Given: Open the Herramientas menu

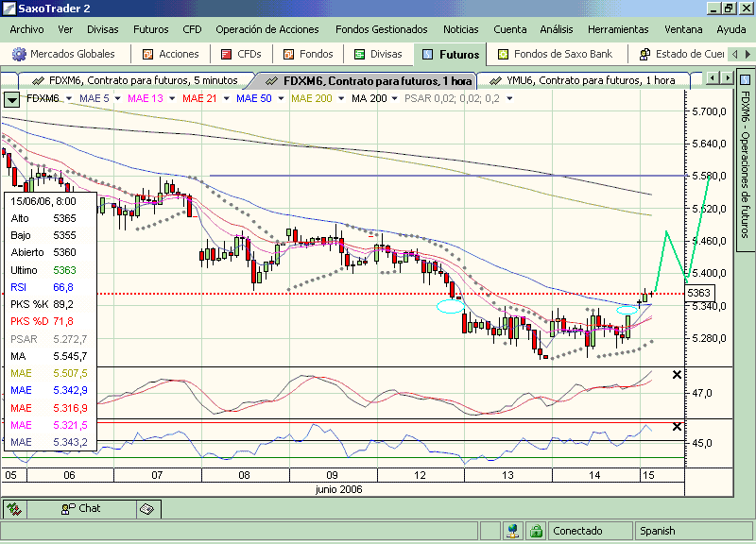Looking at the screenshot, I should point(618,29).
